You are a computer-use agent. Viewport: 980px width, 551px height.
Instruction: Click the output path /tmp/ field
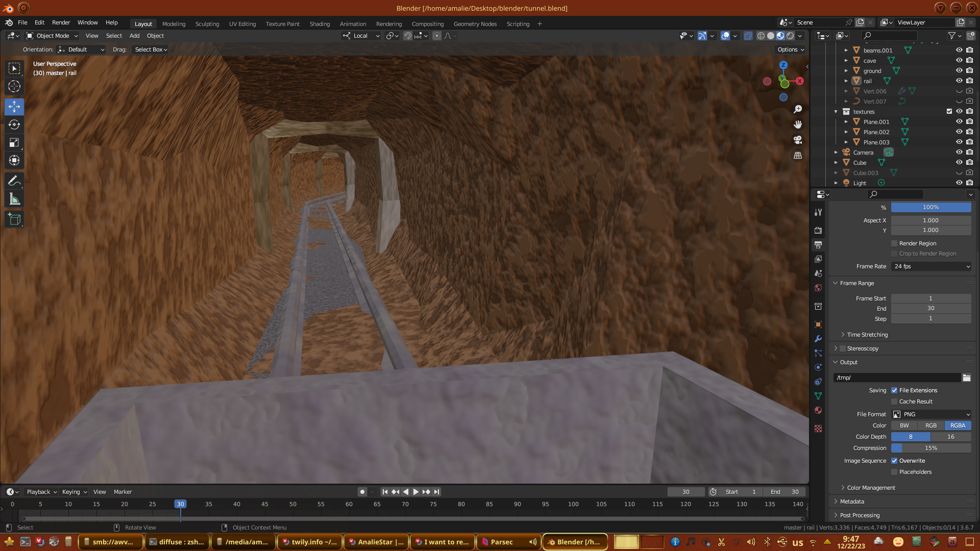897,378
